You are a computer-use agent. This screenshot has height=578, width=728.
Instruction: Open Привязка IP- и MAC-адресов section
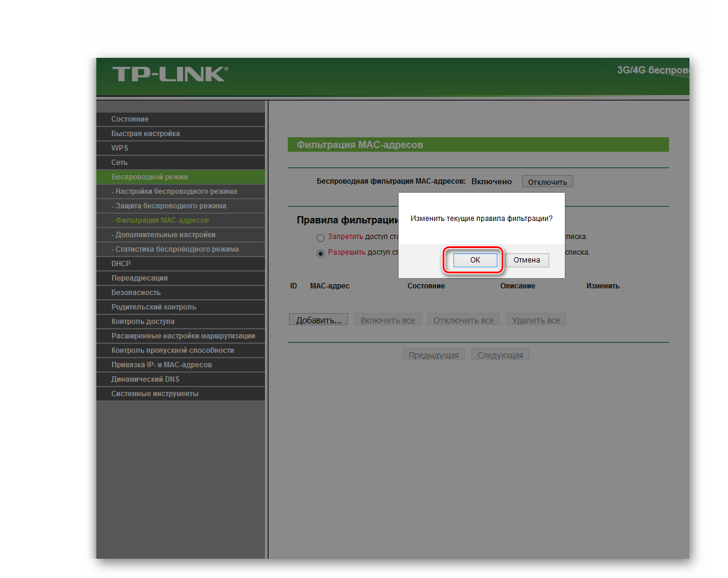161,365
